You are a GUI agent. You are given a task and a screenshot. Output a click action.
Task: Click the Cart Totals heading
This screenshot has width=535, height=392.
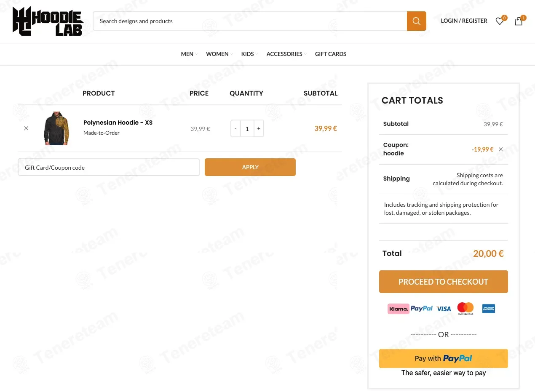click(412, 101)
